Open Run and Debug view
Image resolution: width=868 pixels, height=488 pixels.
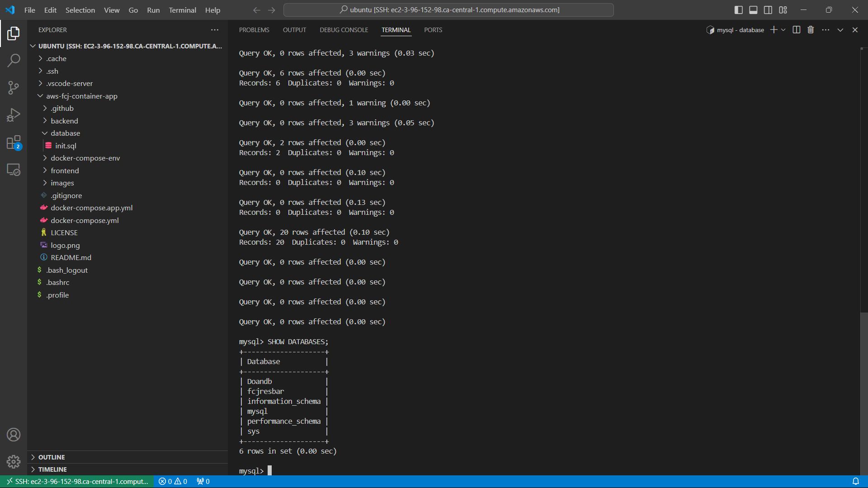click(14, 115)
